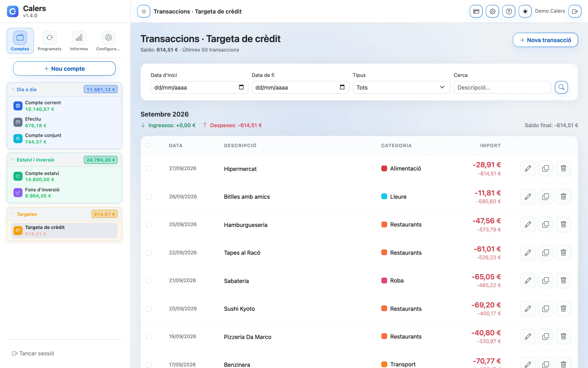Open the Programats tab

(49, 41)
